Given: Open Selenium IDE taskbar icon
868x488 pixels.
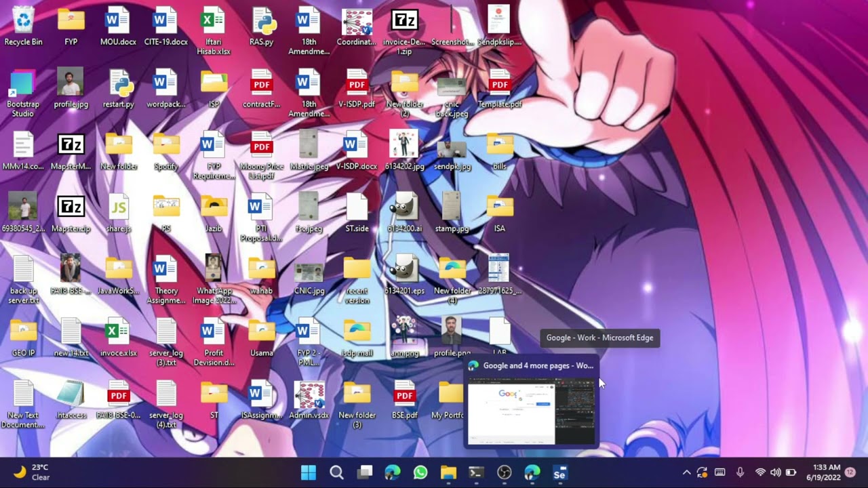Looking at the screenshot, I should (x=559, y=472).
